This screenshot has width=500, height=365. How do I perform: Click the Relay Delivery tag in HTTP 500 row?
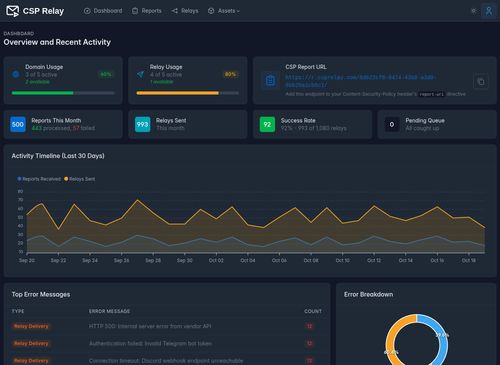click(x=31, y=326)
